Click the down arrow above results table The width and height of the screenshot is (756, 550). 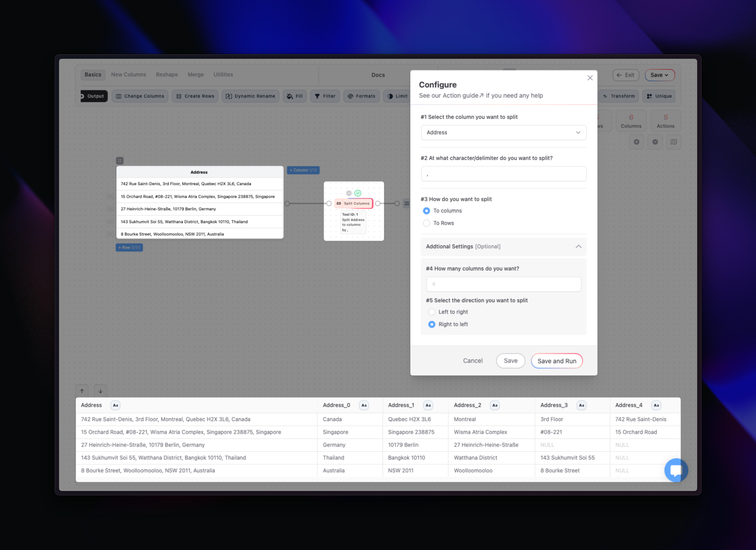click(100, 391)
